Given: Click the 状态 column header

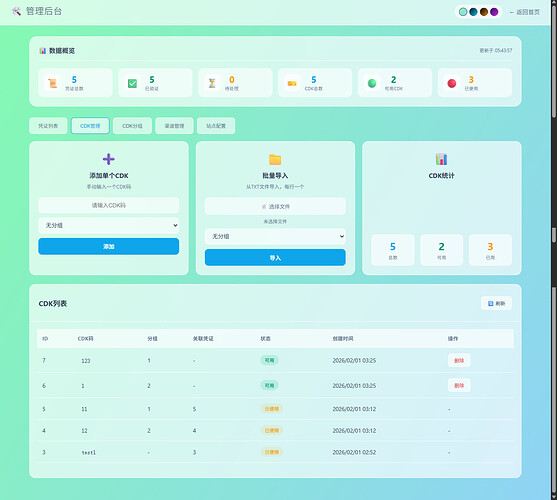Looking at the screenshot, I should click(266, 339).
